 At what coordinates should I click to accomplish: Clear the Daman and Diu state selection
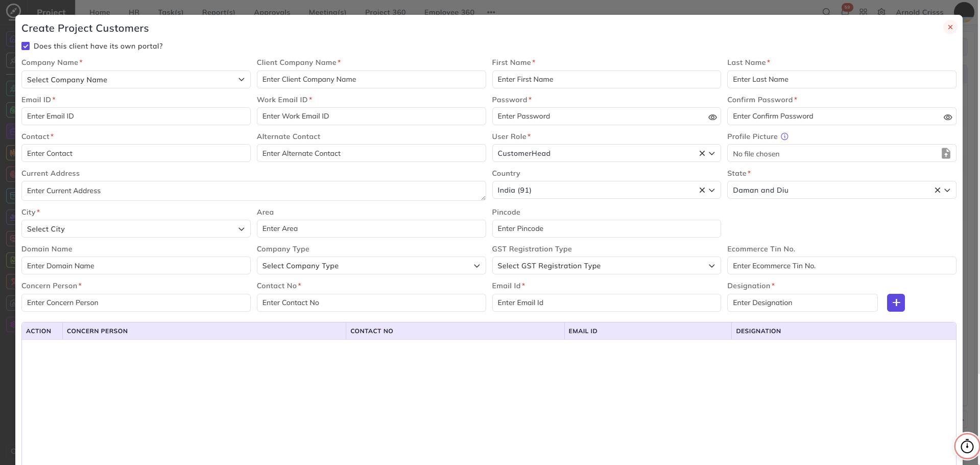(x=937, y=190)
